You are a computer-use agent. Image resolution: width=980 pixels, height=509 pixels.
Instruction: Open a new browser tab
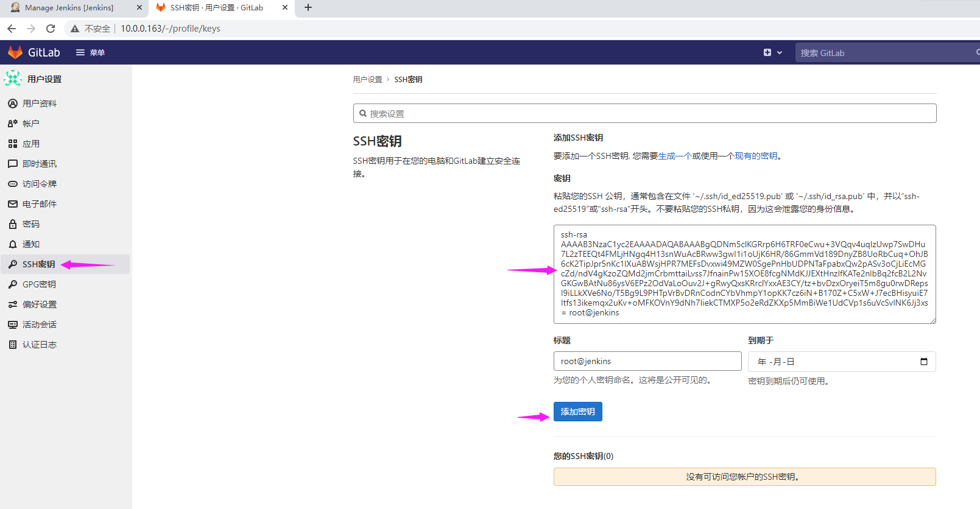(x=308, y=8)
